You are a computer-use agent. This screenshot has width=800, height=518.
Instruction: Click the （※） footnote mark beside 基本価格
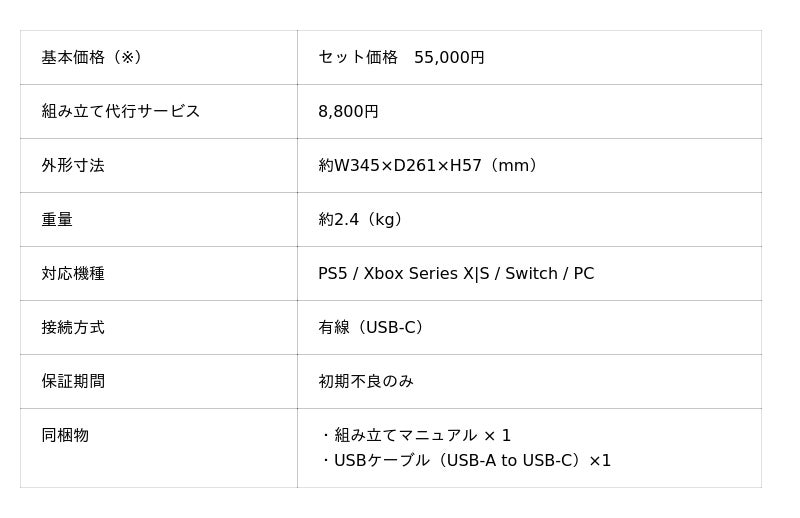coord(127,58)
